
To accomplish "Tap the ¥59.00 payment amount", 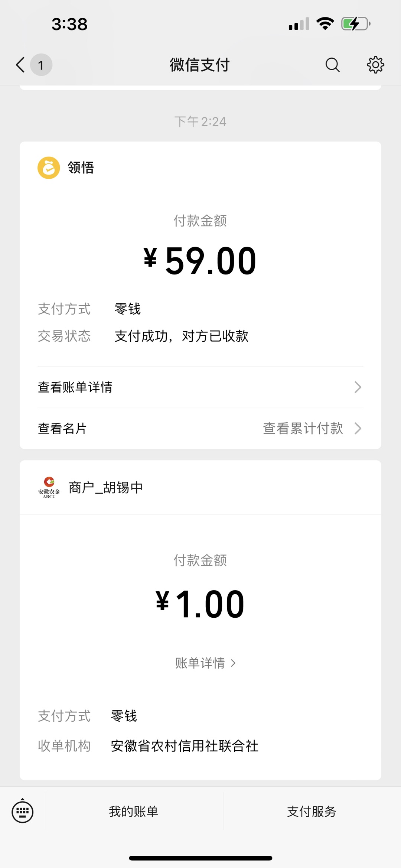I will click(200, 261).
